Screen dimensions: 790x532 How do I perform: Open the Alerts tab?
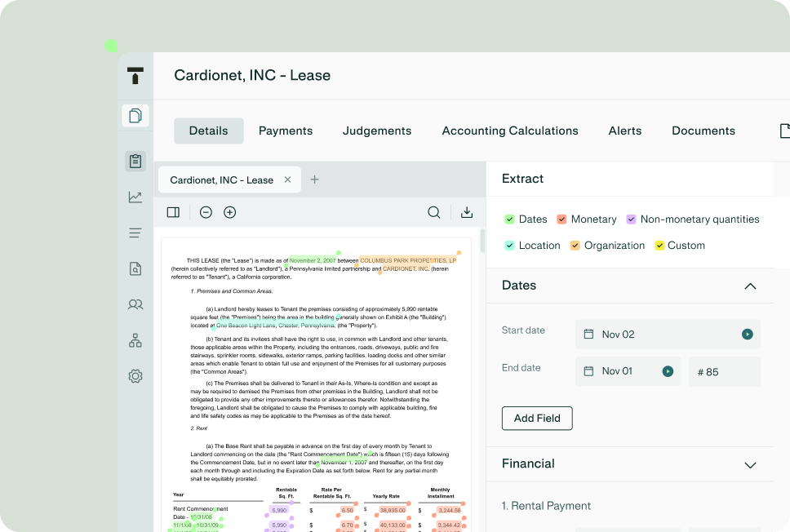(x=625, y=131)
